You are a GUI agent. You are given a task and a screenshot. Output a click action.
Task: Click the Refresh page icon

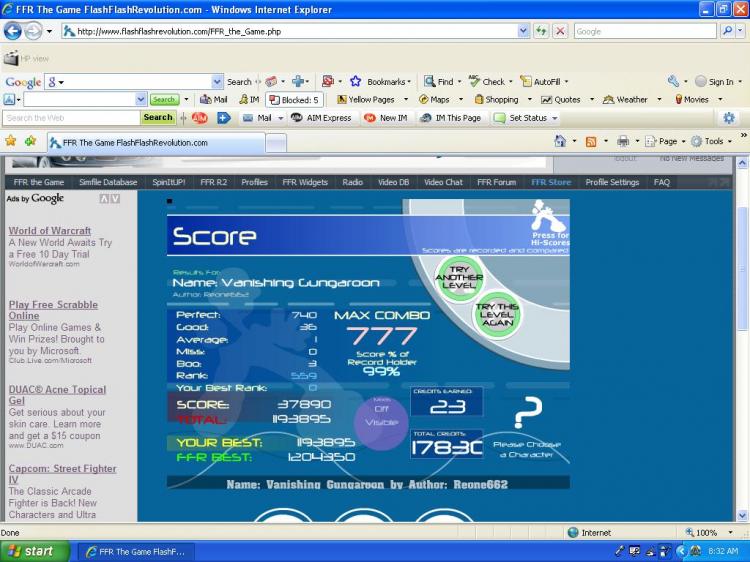(x=541, y=32)
